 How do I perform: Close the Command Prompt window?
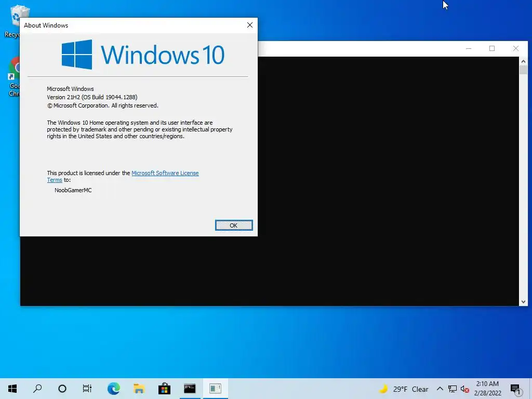point(516,48)
